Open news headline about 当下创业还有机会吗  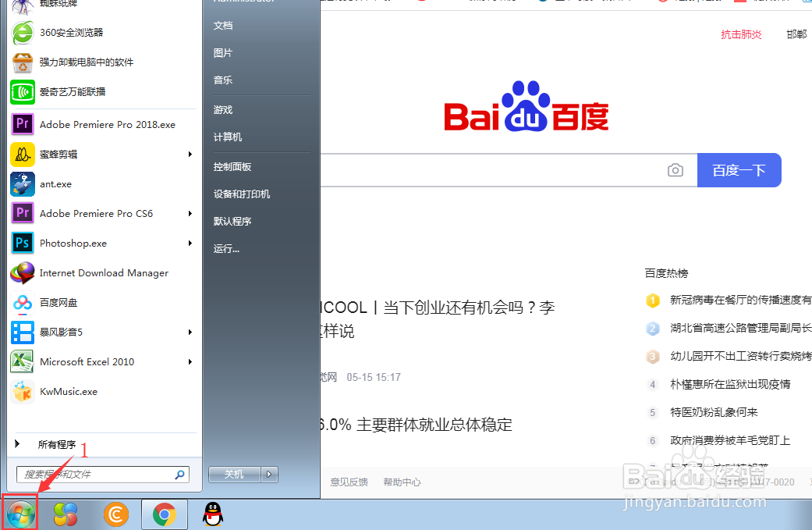pyautogui.click(x=438, y=319)
